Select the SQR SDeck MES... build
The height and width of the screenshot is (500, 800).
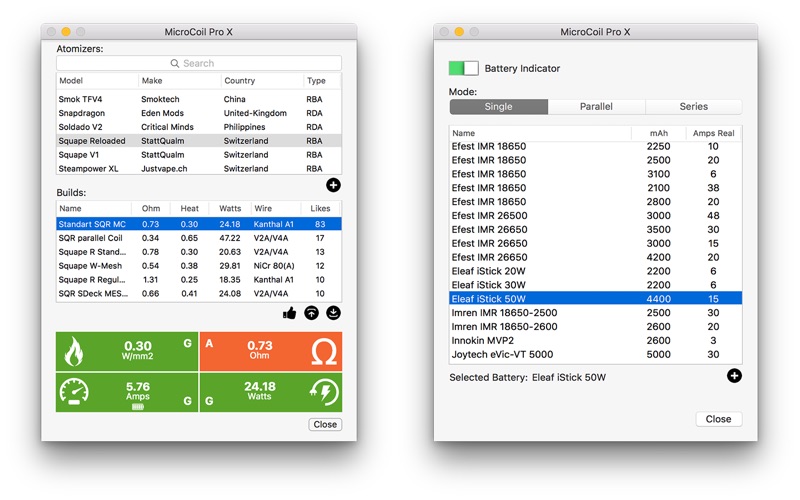(x=199, y=293)
